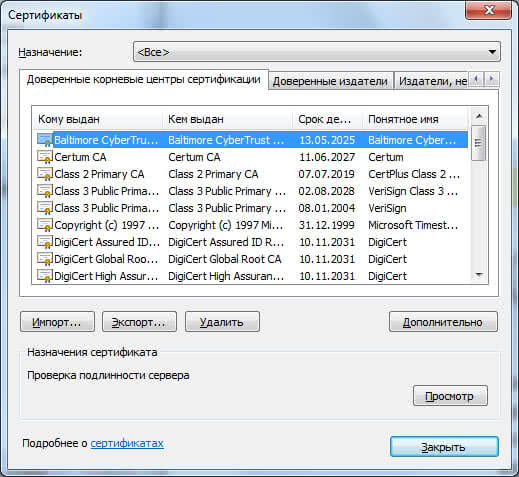This screenshot has height=477, width=519.
Task: Click the expiry date 13.05.2025
Action: pos(327,140)
